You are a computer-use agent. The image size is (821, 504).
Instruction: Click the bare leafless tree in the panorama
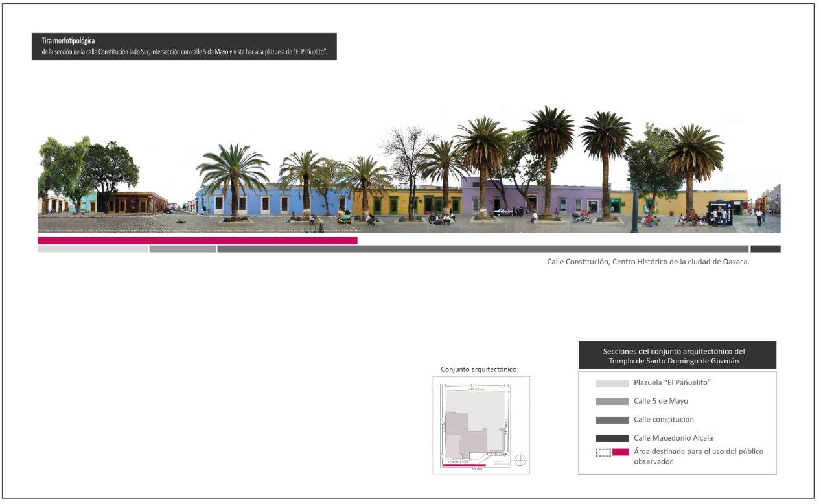pyautogui.click(x=407, y=162)
